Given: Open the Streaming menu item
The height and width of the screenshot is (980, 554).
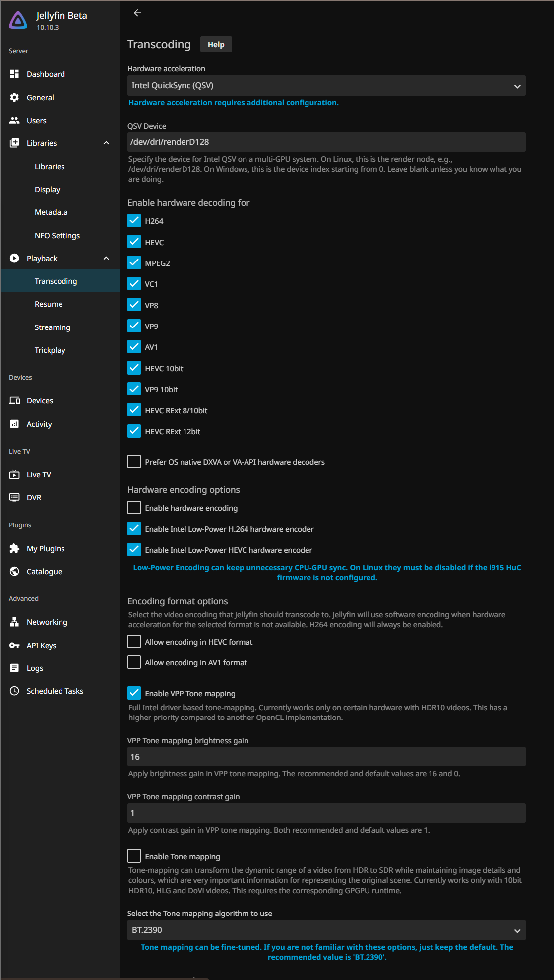Looking at the screenshot, I should [52, 327].
